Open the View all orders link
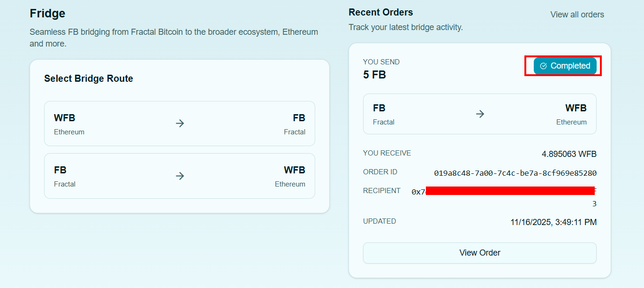 [x=577, y=15]
